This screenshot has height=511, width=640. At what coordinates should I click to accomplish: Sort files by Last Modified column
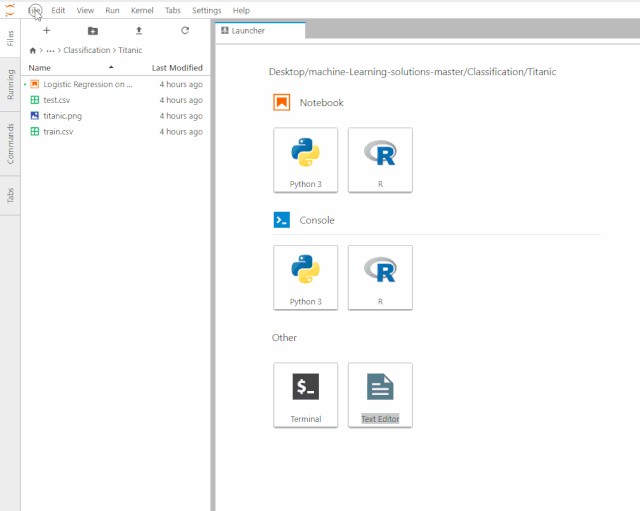pyautogui.click(x=177, y=68)
